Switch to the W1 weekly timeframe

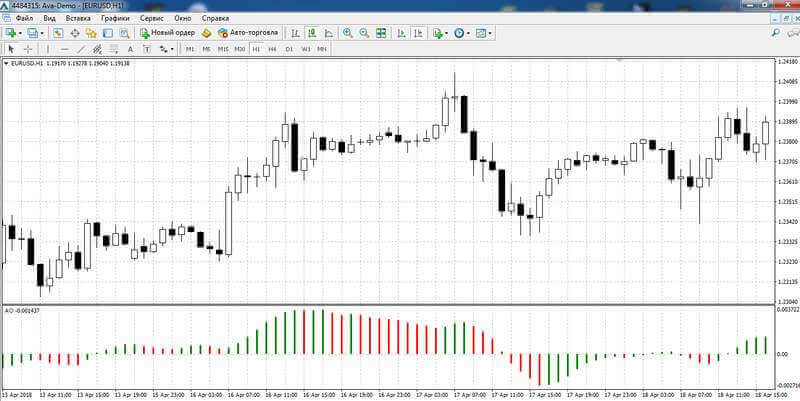click(x=306, y=49)
